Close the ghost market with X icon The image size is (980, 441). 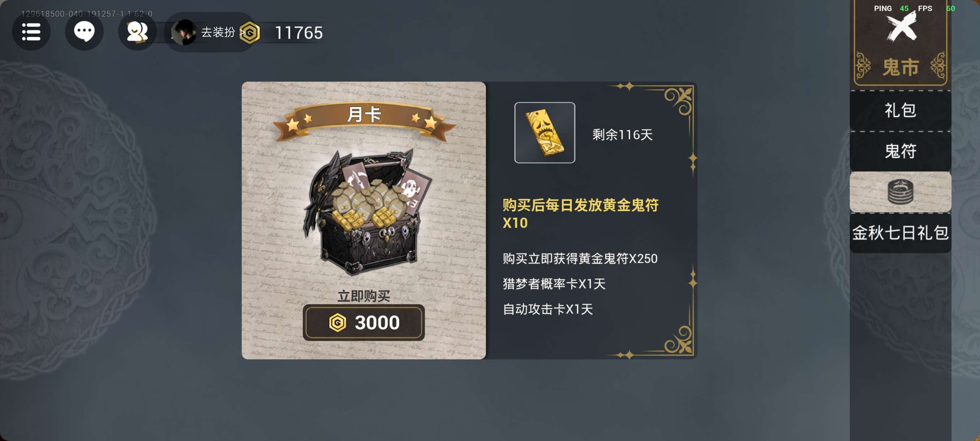pos(901,27)
